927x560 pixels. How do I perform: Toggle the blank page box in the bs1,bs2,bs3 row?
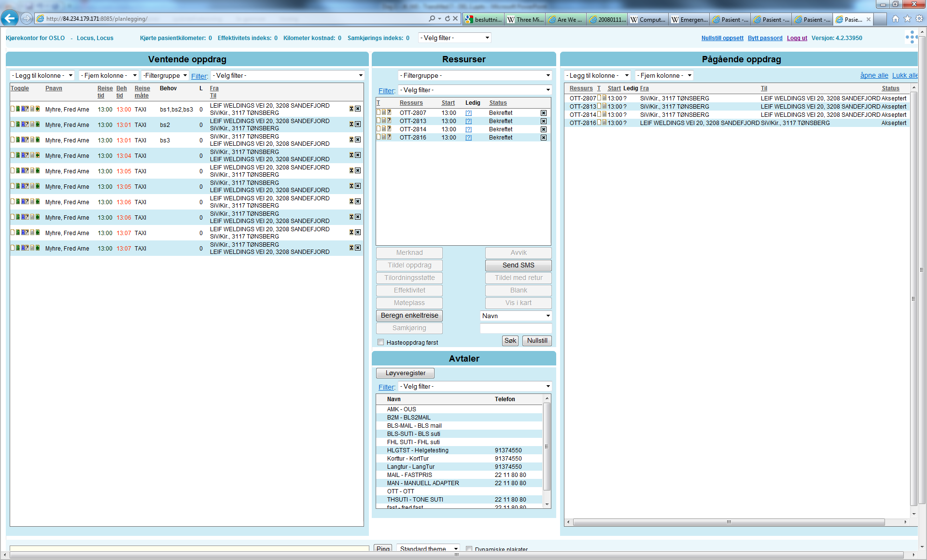tap(13, 109)
